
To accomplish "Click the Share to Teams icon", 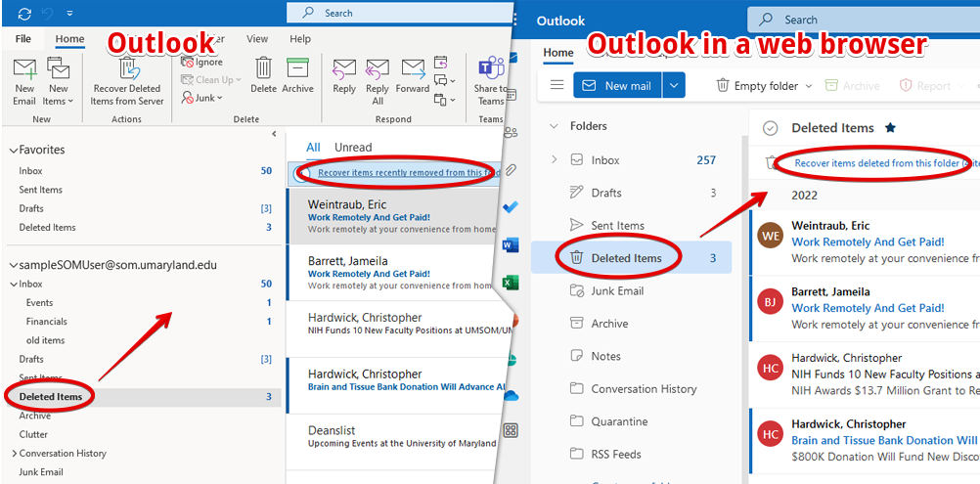I will pos(489,70).
